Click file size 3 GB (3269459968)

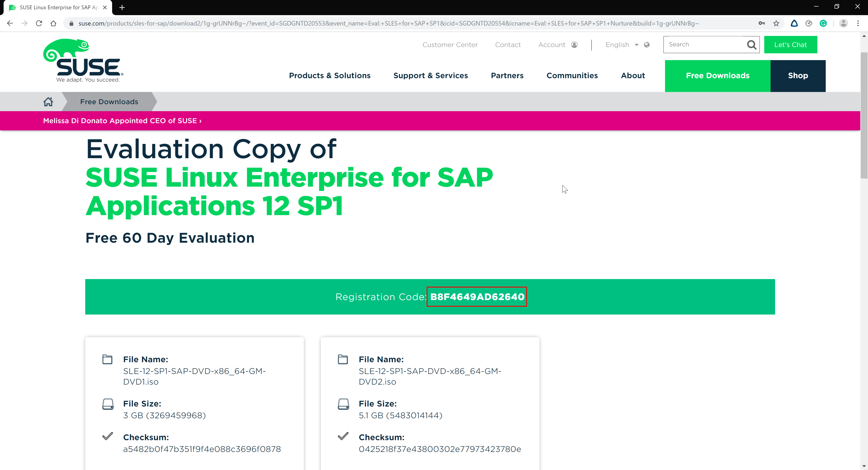[164, 415]
